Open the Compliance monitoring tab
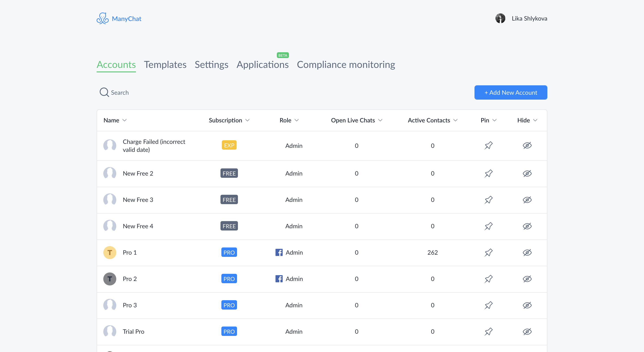Screen dimensions: 644x352 click(346, 65)
